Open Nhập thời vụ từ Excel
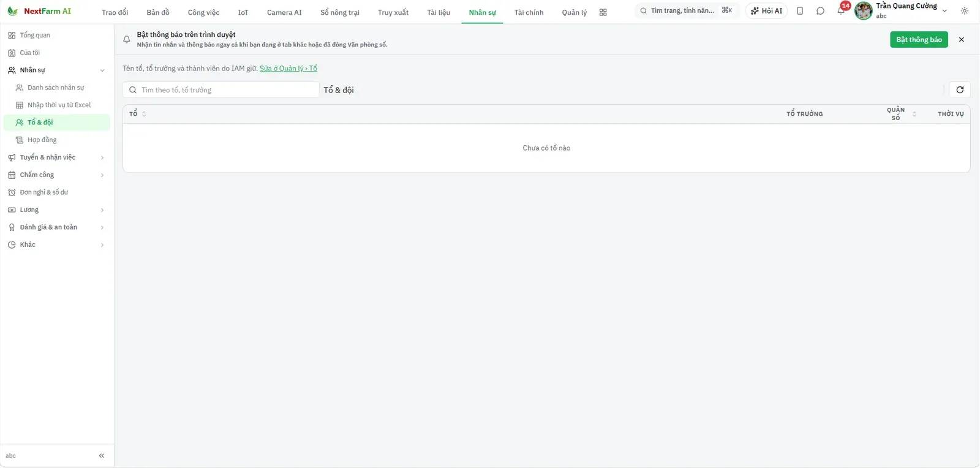The height and width of the screenshot is (468, 980). pyautogui.click(x=57, y=105)
